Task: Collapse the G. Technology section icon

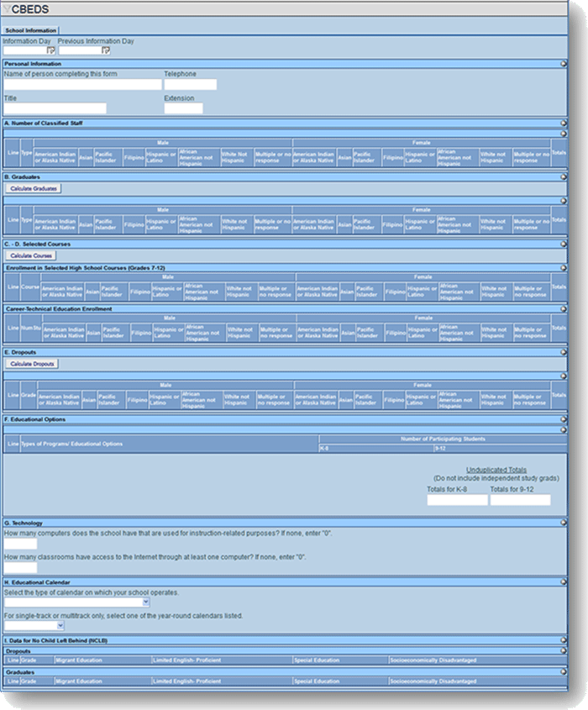Action: (563, 523)
